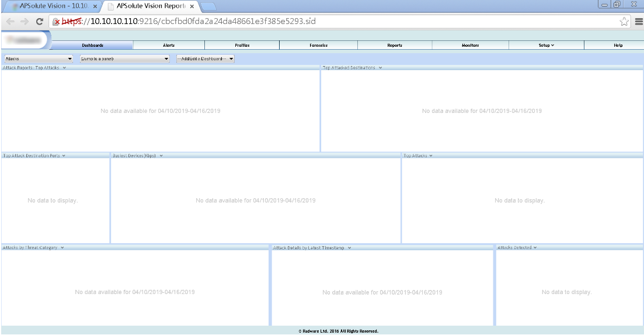Expand the Top Attacked Destinations panel menu

pyautogui.click(x=380, y=68)
